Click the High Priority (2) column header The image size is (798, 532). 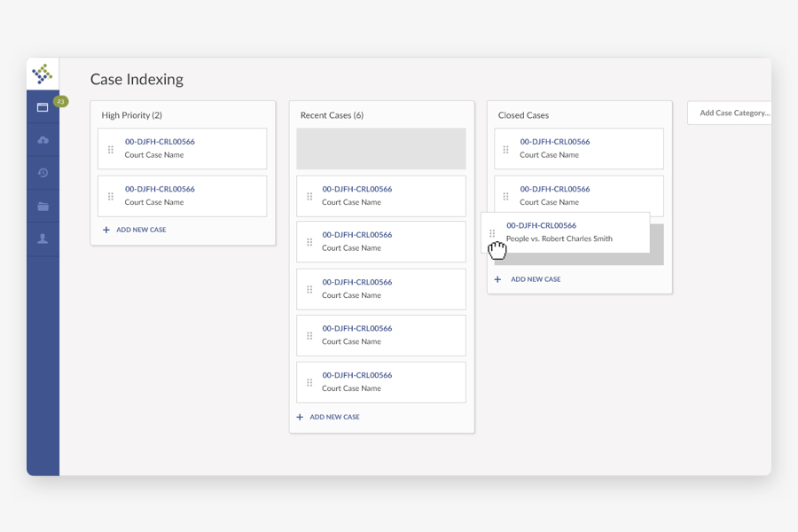(x=131, y=115)
